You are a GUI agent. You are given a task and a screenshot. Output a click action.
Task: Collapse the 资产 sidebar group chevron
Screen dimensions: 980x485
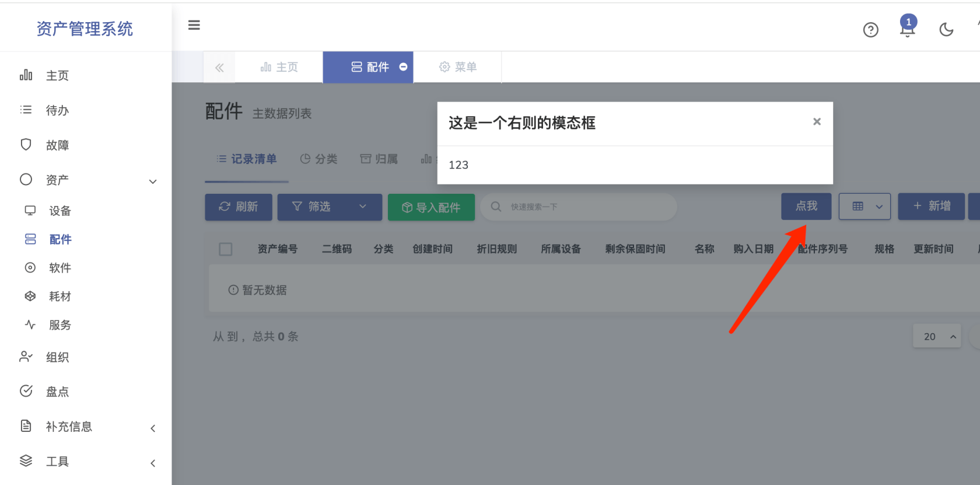[x=153, y=182]
